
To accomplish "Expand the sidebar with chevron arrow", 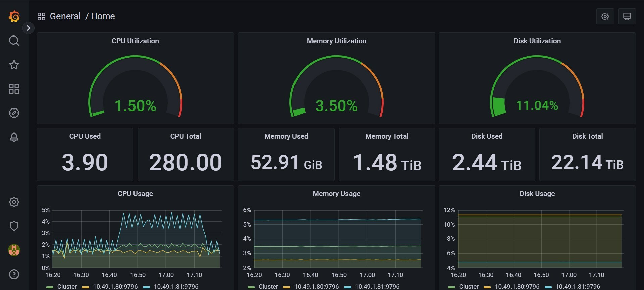I will click(x=29, y=28).
